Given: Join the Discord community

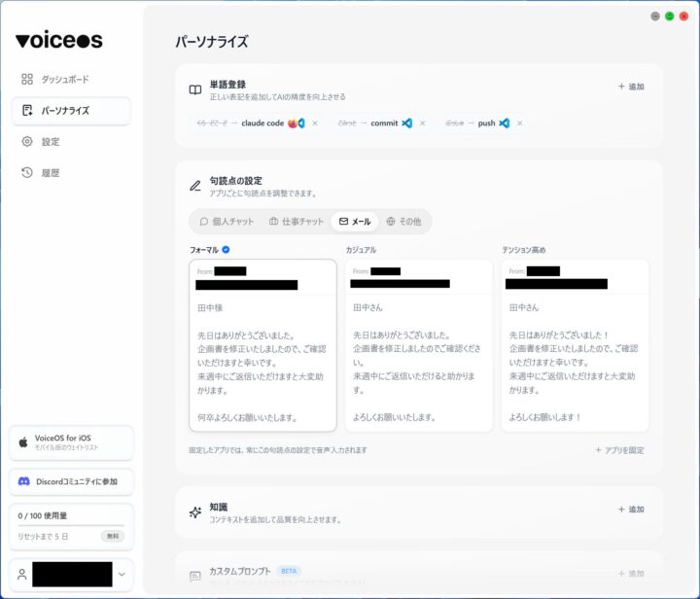Looking at the screenshot, I should 70,481.
